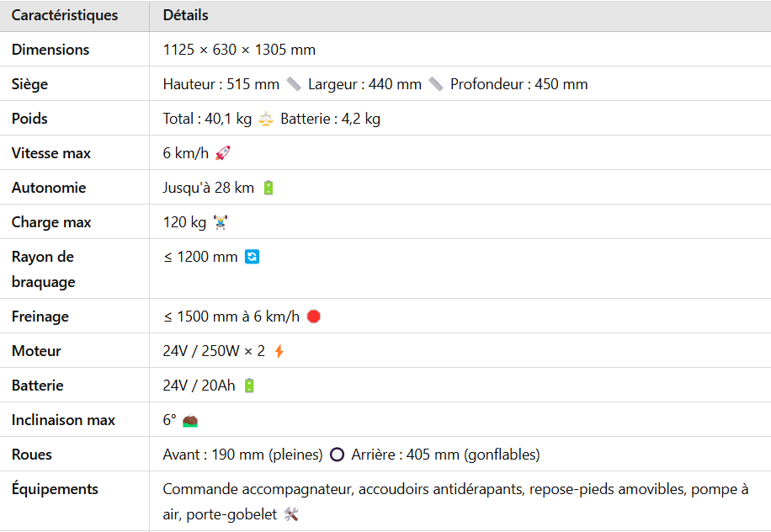This screenshot has width=771, height=532.
Task: Click the battery emoji after 24V / 20Ah
Action: click(x=249, y=386)
